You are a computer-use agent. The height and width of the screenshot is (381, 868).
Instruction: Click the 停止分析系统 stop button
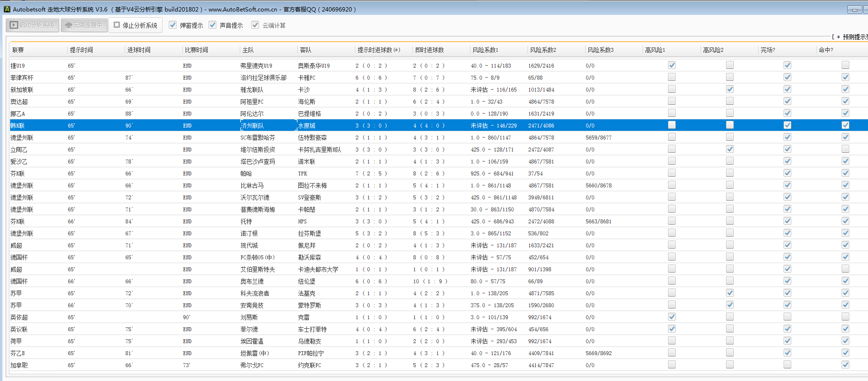(x=135, y=25)
